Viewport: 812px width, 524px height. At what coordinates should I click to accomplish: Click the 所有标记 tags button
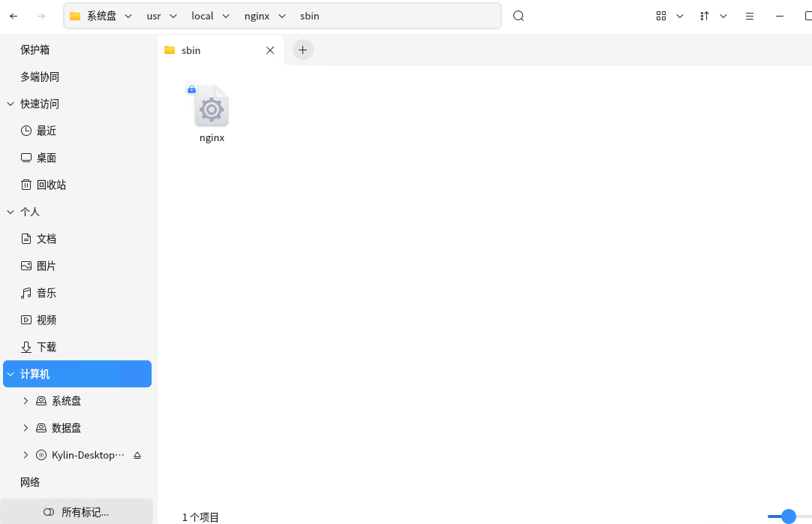click(77, 511)
